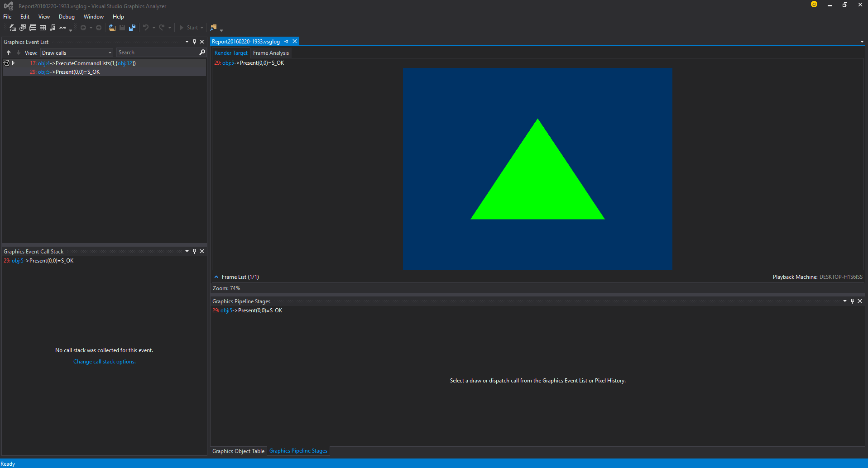Click the Change call stack options link
This screenshot has height=468, width=868.
click(x=104, y=361)
